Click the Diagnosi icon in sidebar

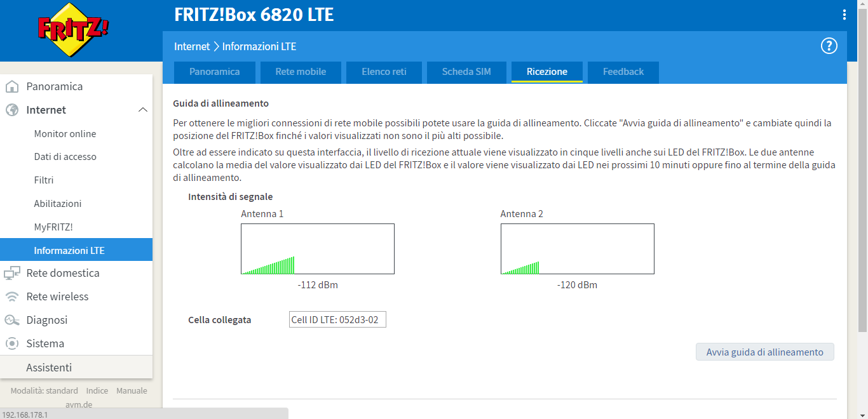[x=11, y=320]
